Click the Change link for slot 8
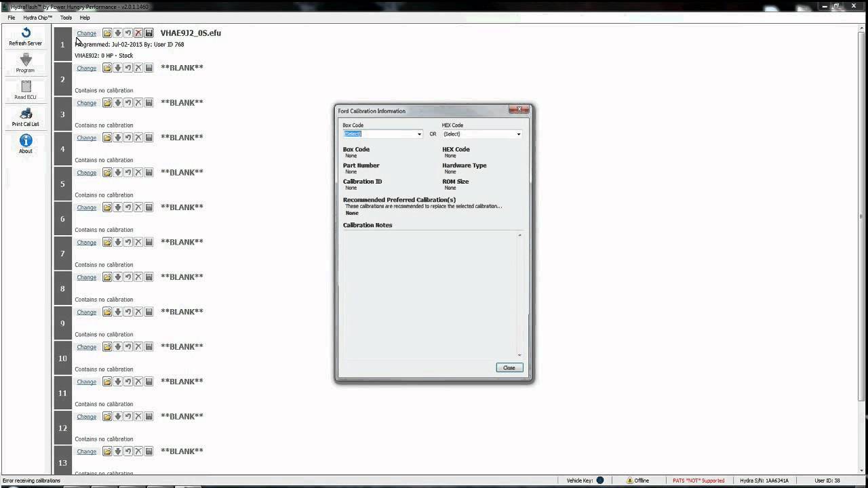 86,277
